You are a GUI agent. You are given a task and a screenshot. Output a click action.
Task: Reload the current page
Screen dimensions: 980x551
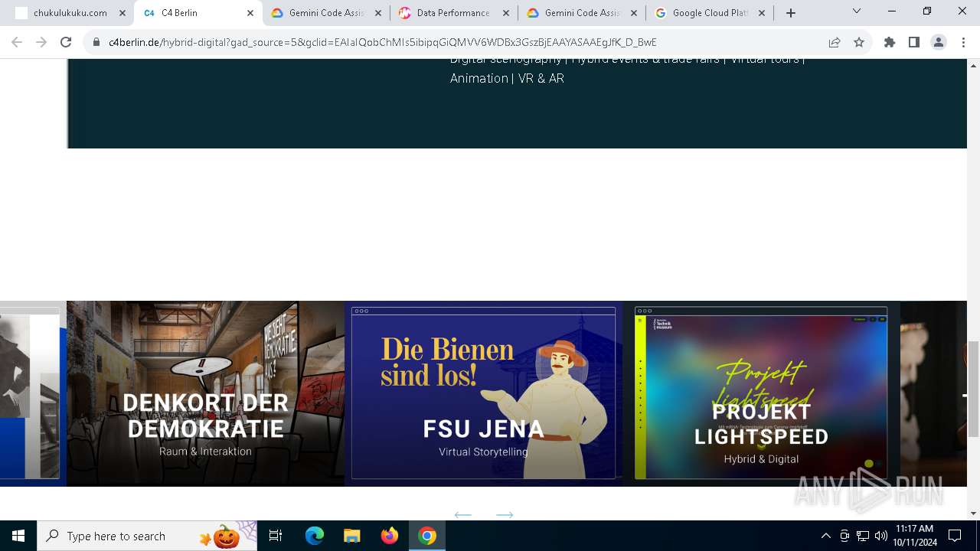coord(66,42)
